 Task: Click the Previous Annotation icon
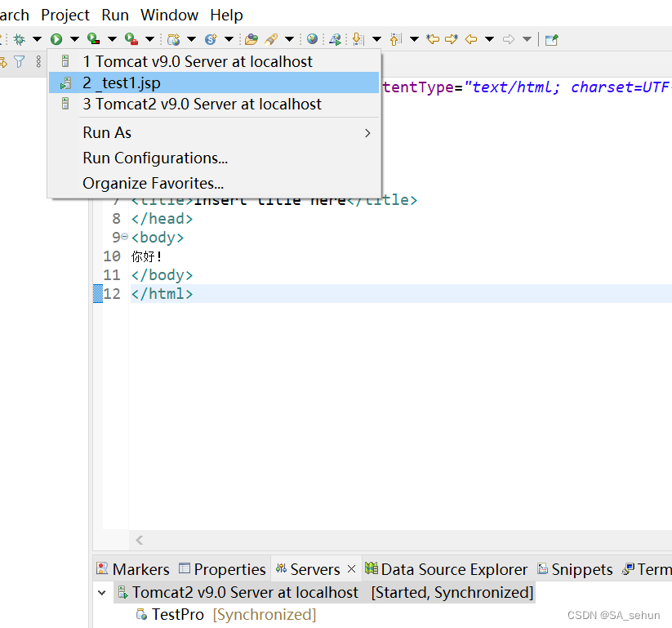pos(395,38)
